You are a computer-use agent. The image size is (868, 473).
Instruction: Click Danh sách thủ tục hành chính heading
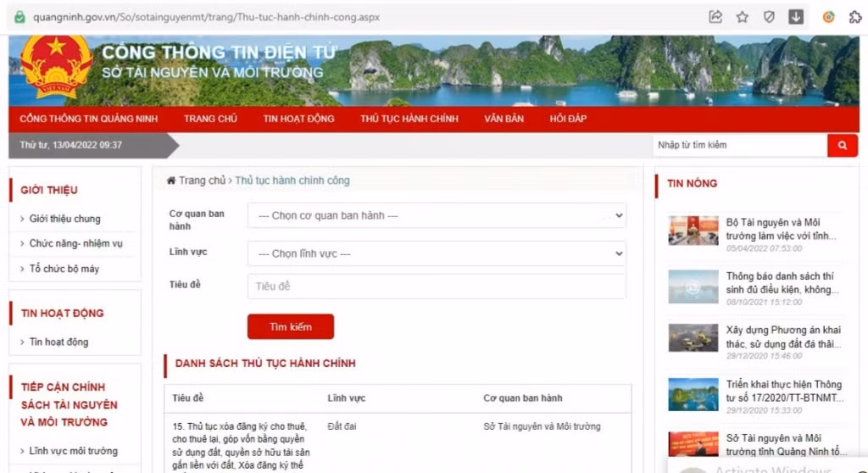point(265,364)
